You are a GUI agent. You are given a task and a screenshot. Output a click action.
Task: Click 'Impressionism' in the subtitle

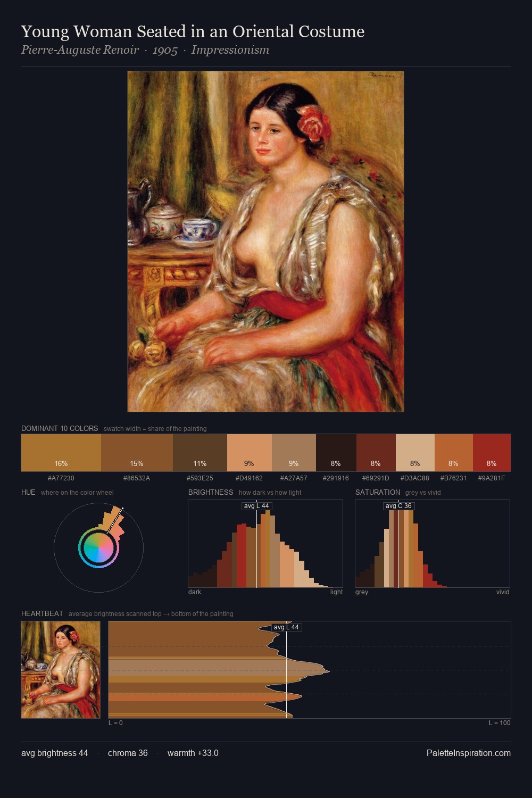point(230,50)
